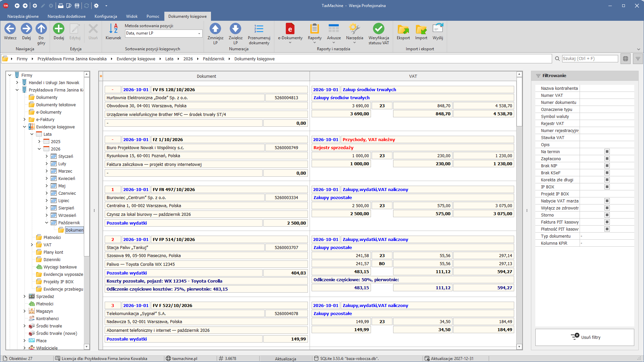This screenshot has width=644, height=362.
Task: Toggle the Brak KSeF filter checkbox
Action: 607,173
